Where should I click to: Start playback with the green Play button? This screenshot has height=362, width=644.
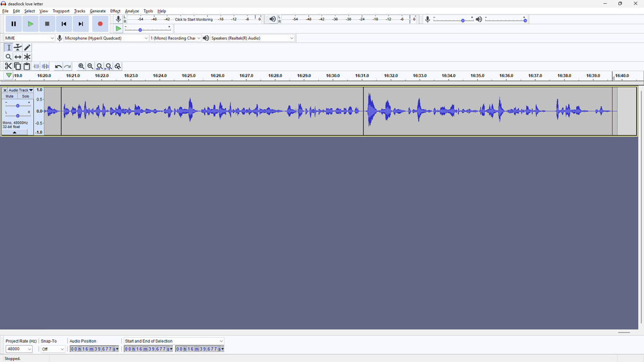[x=31, y=24]
